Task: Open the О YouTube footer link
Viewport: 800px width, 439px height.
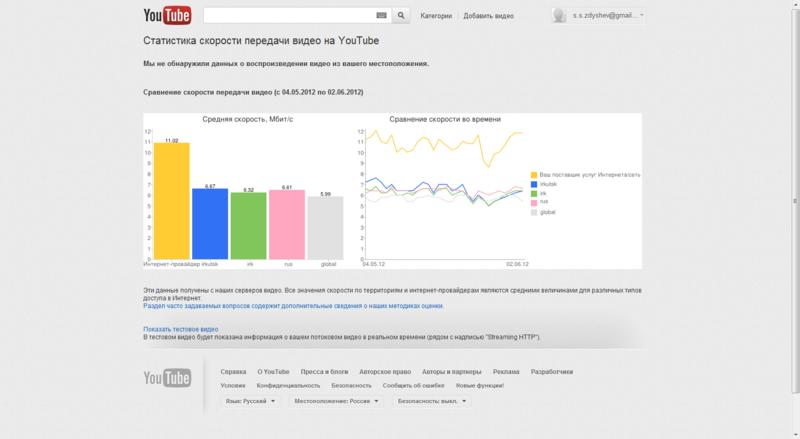Action: tap(273, 372)
